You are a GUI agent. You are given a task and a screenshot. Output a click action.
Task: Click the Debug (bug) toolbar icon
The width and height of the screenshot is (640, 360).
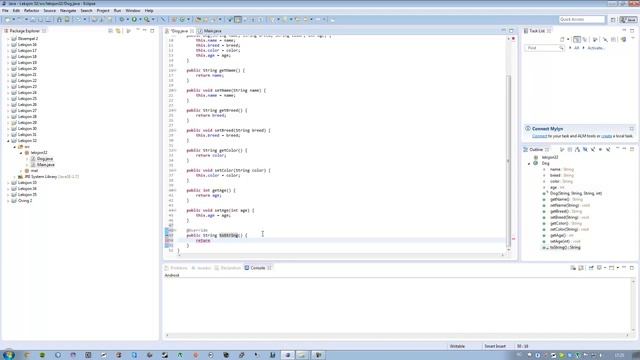click(121, 20)
